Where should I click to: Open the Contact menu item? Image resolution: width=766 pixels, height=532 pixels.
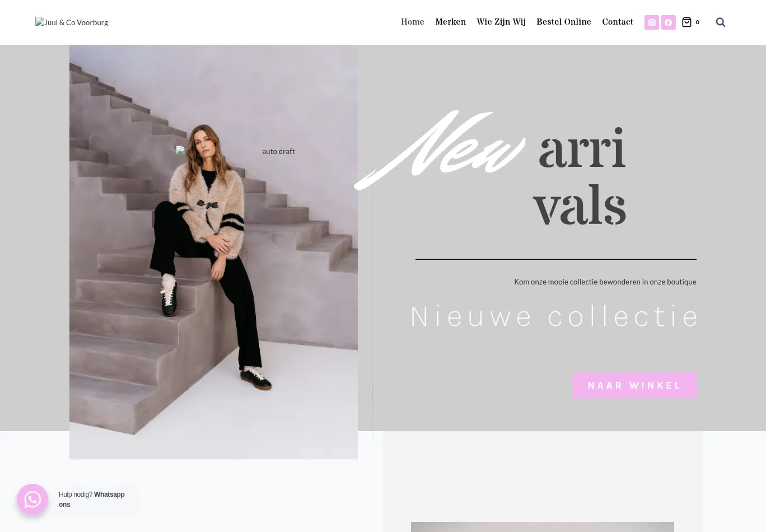coord(618,22)
